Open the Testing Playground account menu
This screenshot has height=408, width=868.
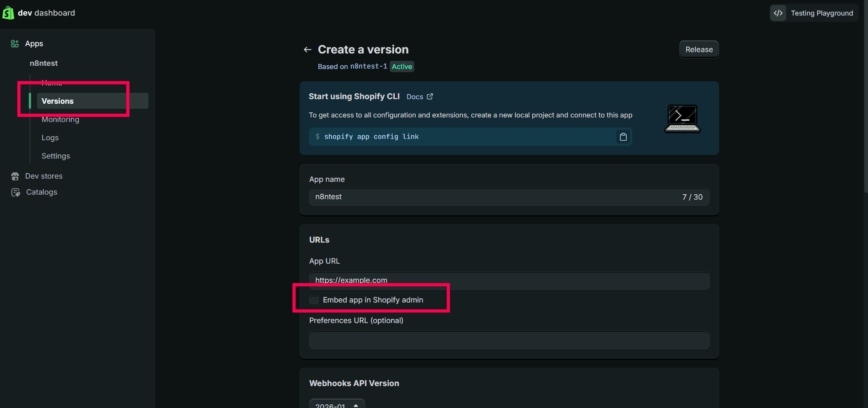(821, 13)
